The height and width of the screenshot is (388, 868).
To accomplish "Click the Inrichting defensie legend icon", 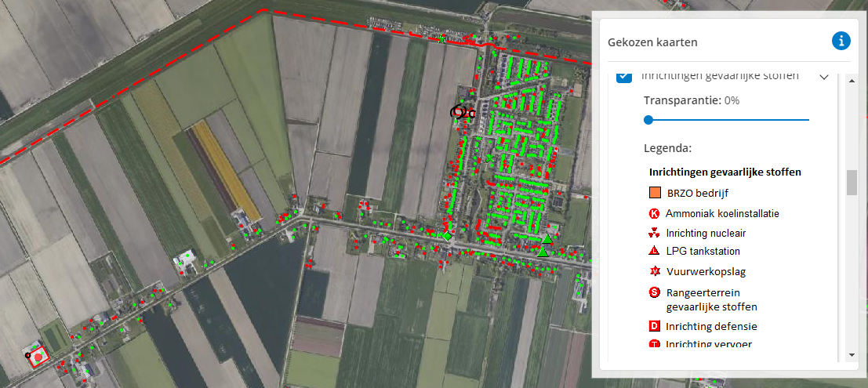I will tap(654, 326).
